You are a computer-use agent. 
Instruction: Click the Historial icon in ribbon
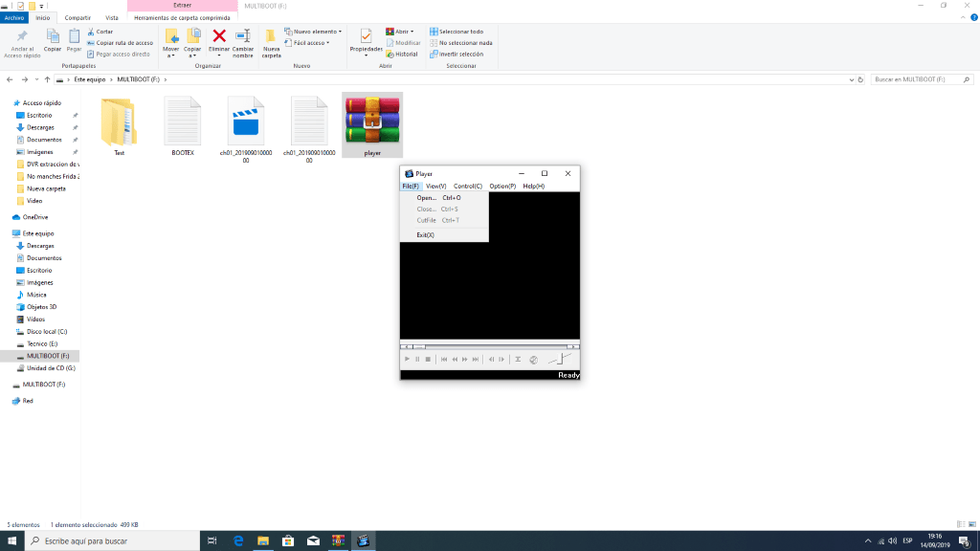tap(390, 55)
